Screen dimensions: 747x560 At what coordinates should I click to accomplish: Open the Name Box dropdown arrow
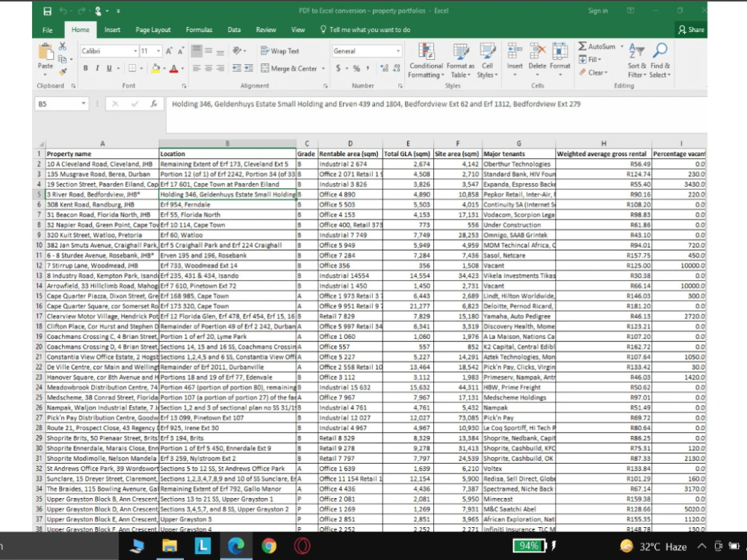[84, 104]
